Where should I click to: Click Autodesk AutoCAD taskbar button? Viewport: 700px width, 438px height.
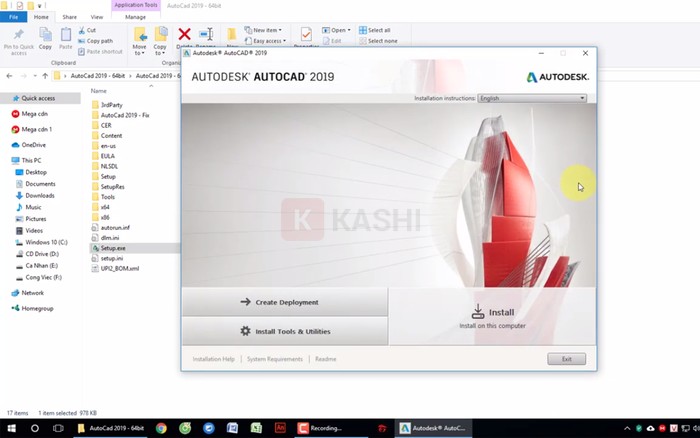pos(433,428)
